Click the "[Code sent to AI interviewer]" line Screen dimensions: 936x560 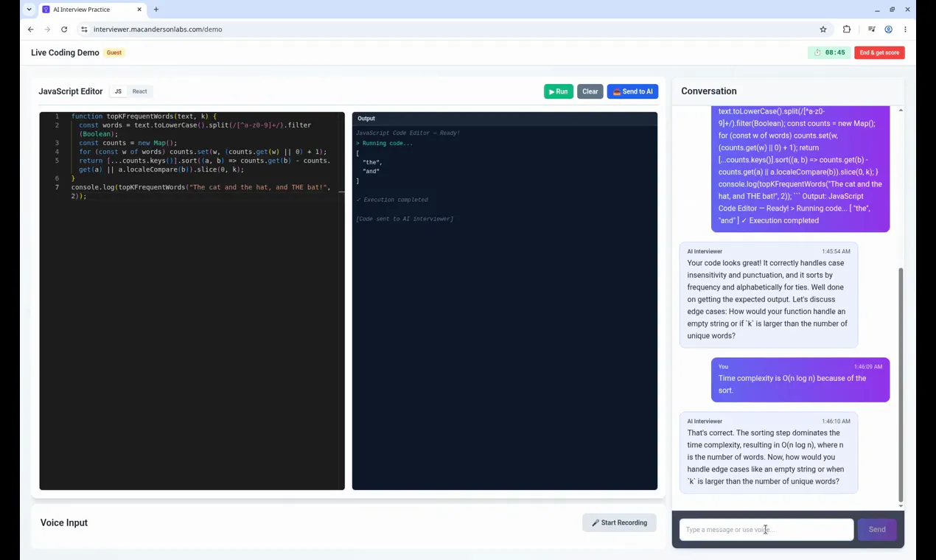(405, 219)
